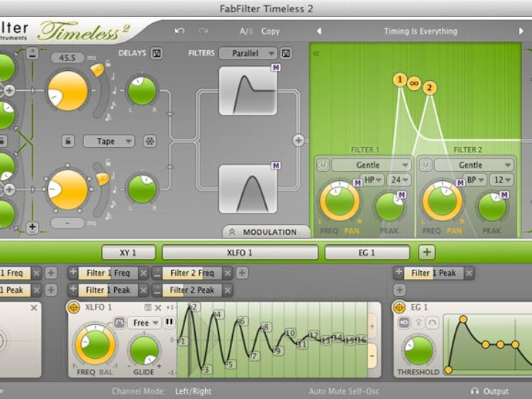Pause the XLFO 1 playback
The width and height of the screenshot is (532, 399).
(x=169, y=322)
